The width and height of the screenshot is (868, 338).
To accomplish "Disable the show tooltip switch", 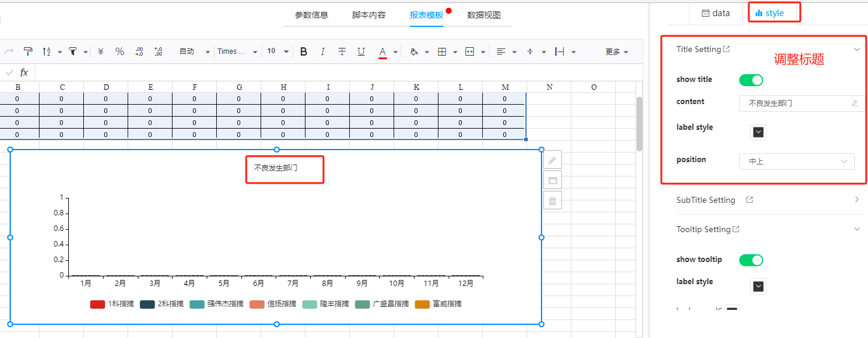I will click(751, 260).
